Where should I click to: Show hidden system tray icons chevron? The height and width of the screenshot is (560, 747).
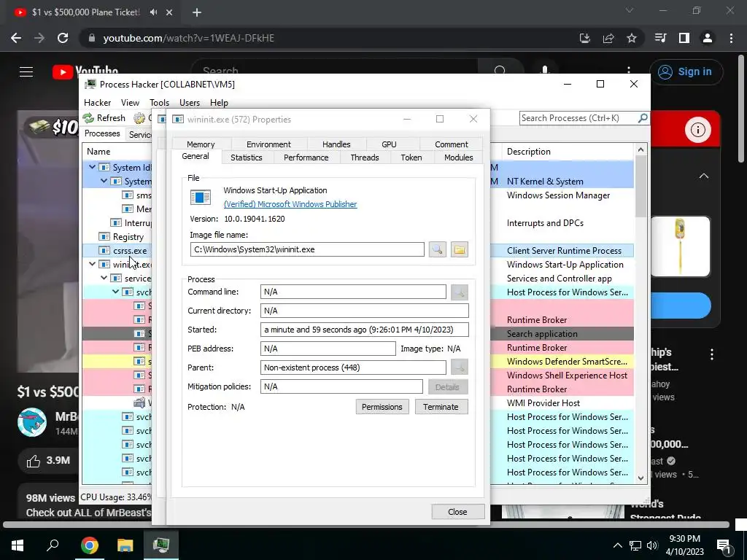pos(617,545)
